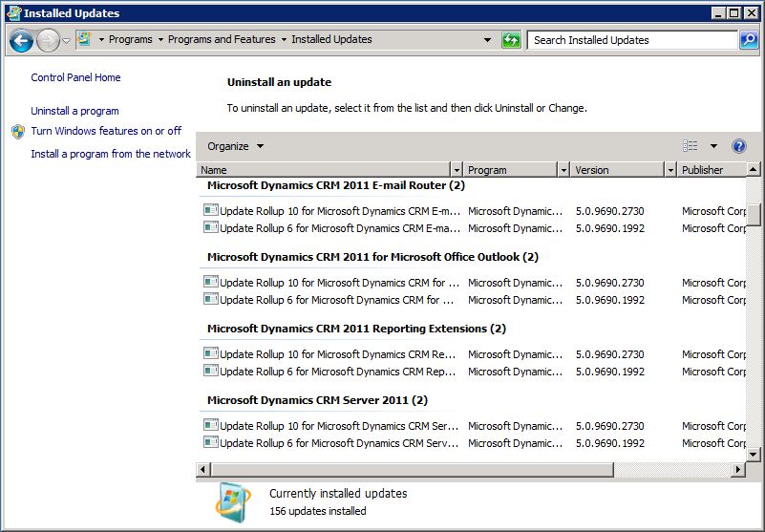The image size is (765, 532).
Task: Open Control Panel Home link
Action: coord(75,77)
